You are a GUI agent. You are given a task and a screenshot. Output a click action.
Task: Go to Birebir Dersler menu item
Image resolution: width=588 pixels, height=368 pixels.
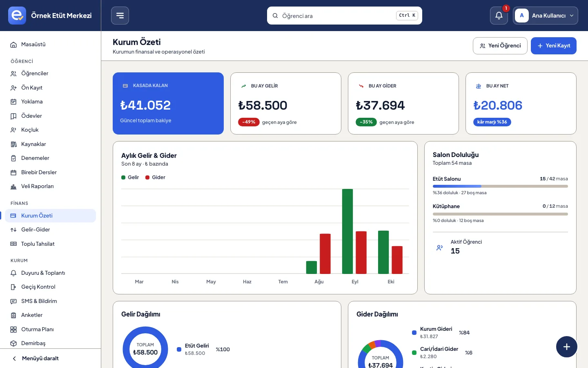point(51,172)
